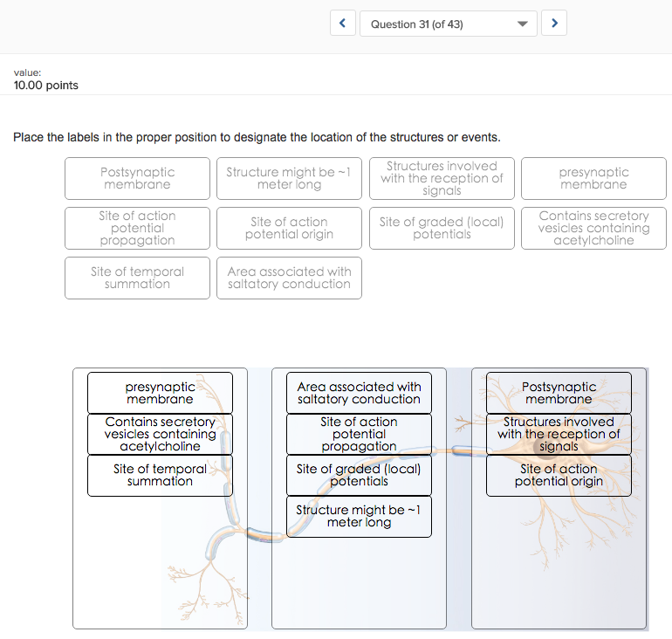Viewport: 672px width, 639px height.
Task: Open the Question 31 (of 43) dropdown
Action: tap(449, 24)
